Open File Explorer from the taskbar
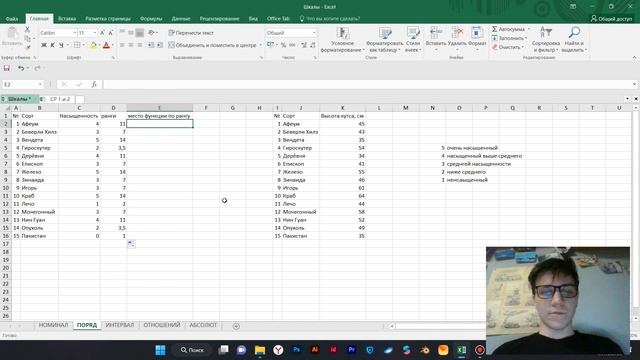The image size is (640, 360). coord(260,350)
